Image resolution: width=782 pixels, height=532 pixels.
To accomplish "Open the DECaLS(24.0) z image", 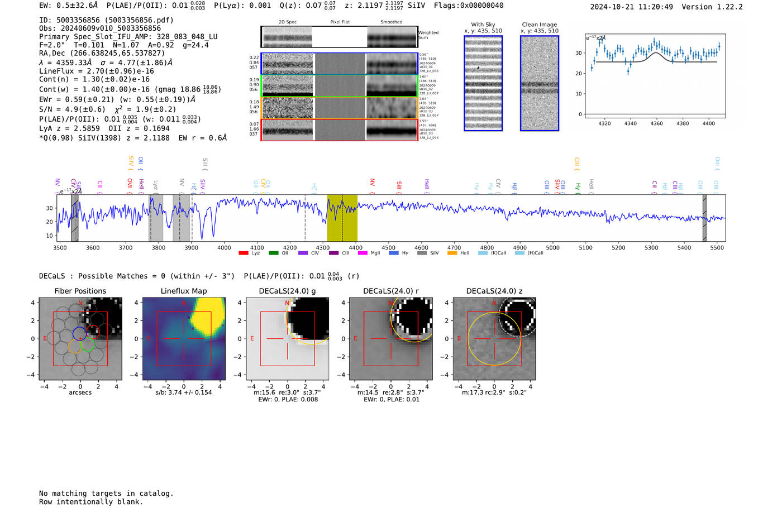I will [494, 338].
